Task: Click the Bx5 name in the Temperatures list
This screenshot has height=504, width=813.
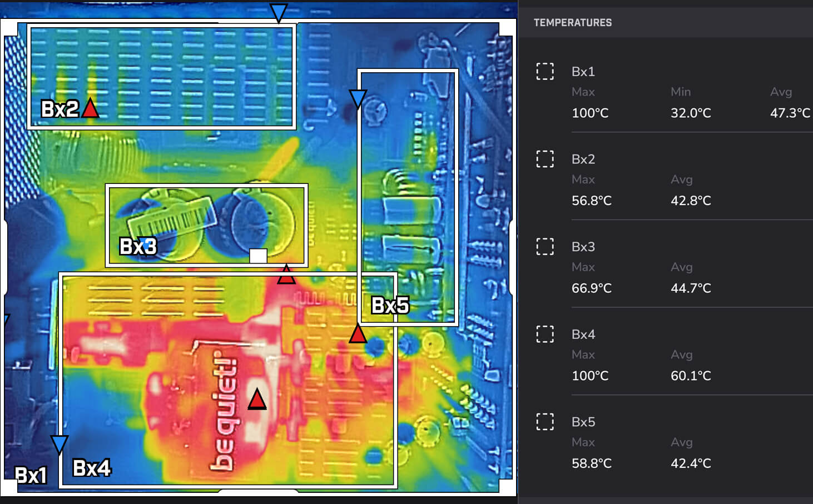Action: point(583,422)
